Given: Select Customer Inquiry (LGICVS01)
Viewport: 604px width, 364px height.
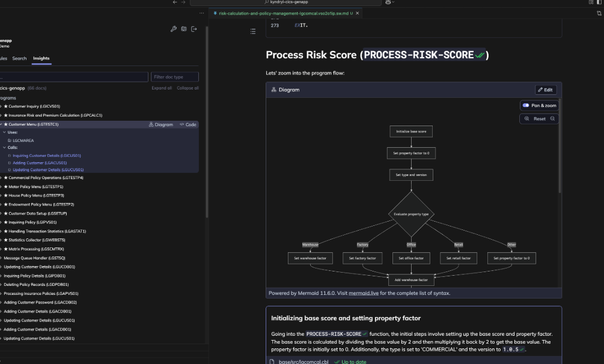Looking at the screenshot, I should click(x=34, y=106).
